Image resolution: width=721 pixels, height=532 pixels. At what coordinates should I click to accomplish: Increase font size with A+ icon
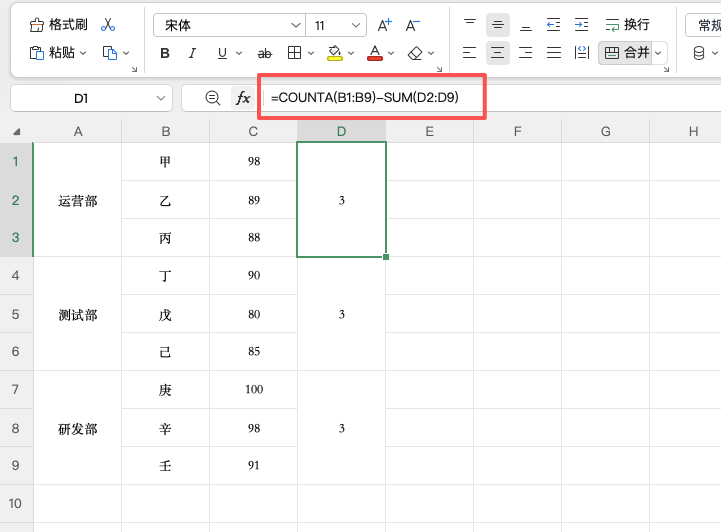click(385, 25)
